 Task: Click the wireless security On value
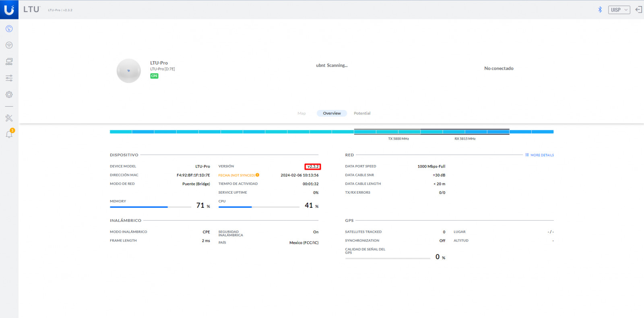click(316, 232)
